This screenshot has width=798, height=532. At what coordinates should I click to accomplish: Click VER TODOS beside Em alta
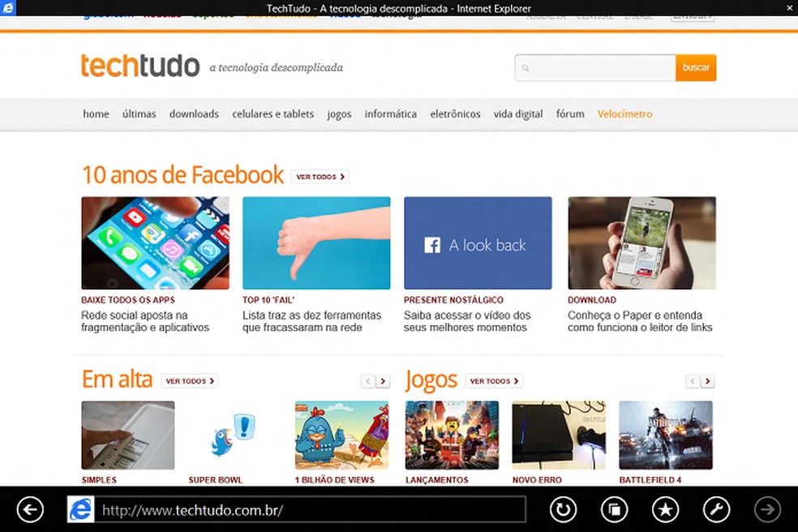point(189,381)
